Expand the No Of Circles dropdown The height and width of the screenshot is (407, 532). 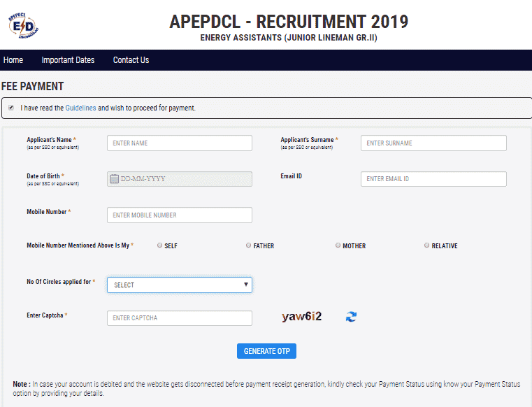(180, 285)
